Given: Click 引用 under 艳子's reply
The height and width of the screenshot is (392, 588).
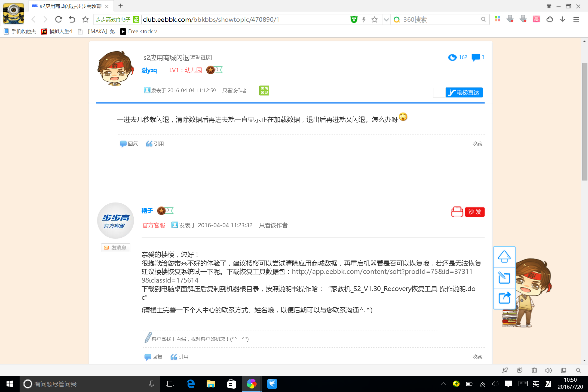Looking at the screenshot, I should pyautogui.click(x=179, y=357).
